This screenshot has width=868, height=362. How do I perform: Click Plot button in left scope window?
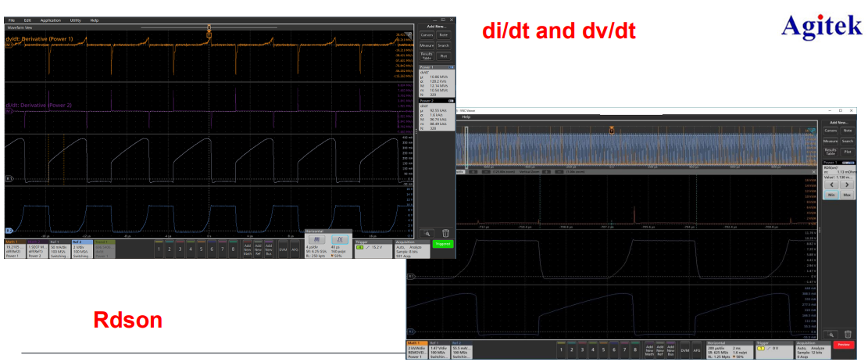point(444,56)
